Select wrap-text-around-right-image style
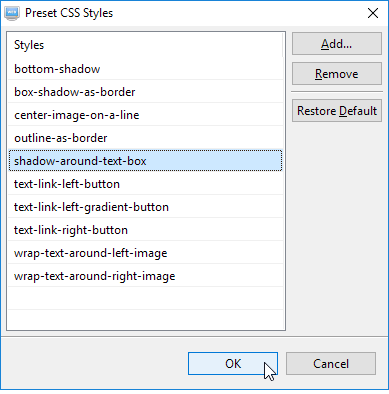 point(145,276)
